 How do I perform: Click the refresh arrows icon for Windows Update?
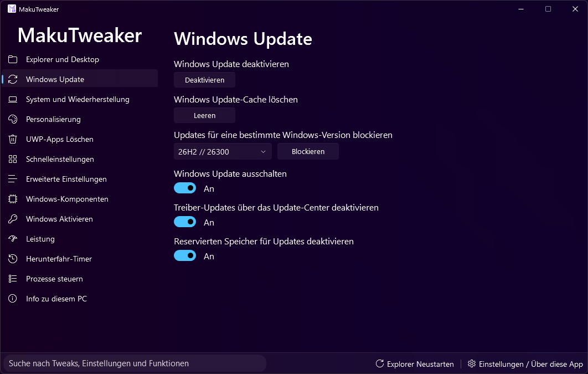pyautogui.click(x=13, y=79)
